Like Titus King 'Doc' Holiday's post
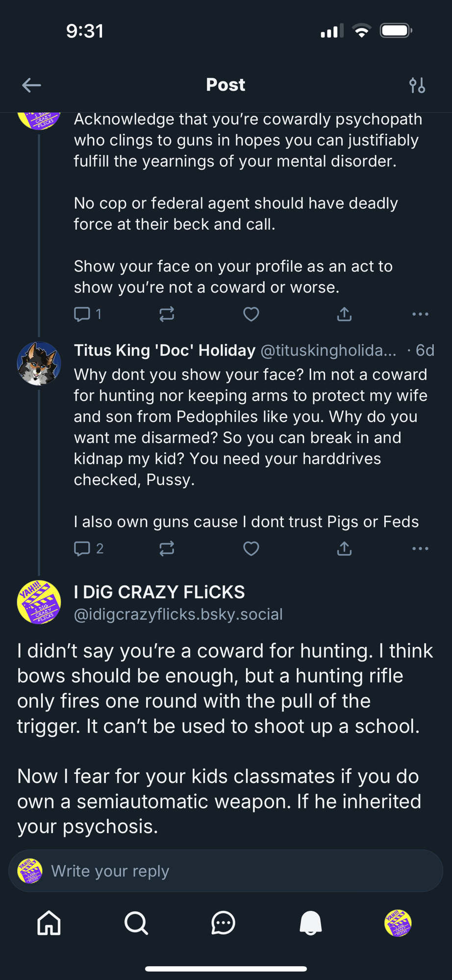The image size is (452, 980). tap(251, 548)
